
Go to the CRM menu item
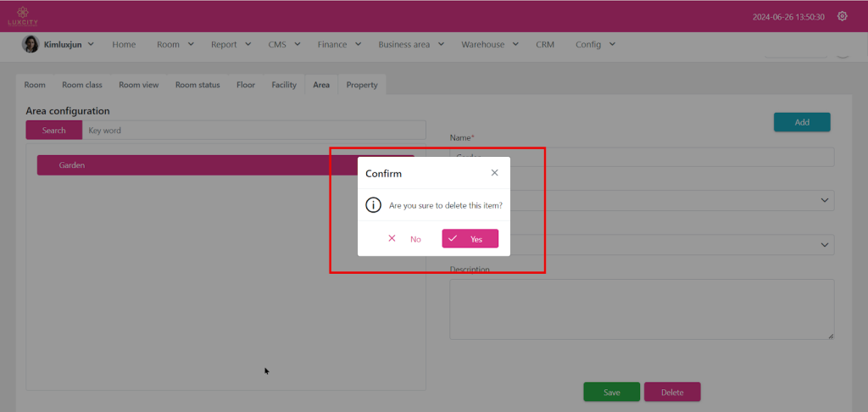(545, 44)
